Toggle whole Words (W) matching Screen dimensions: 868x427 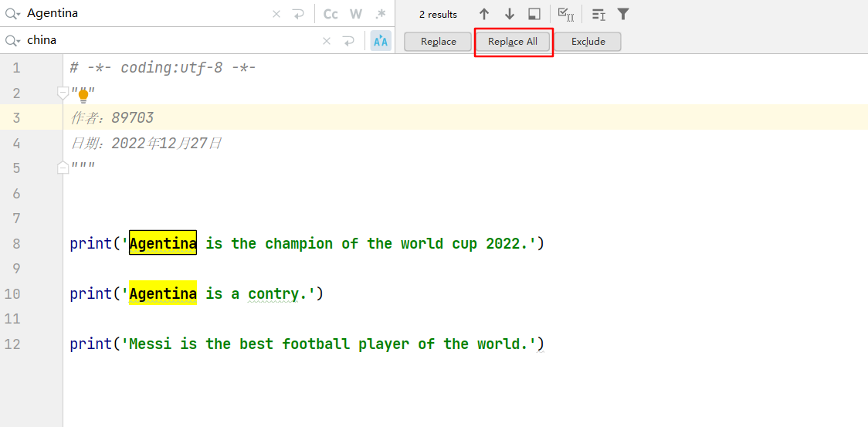[355, 14]
